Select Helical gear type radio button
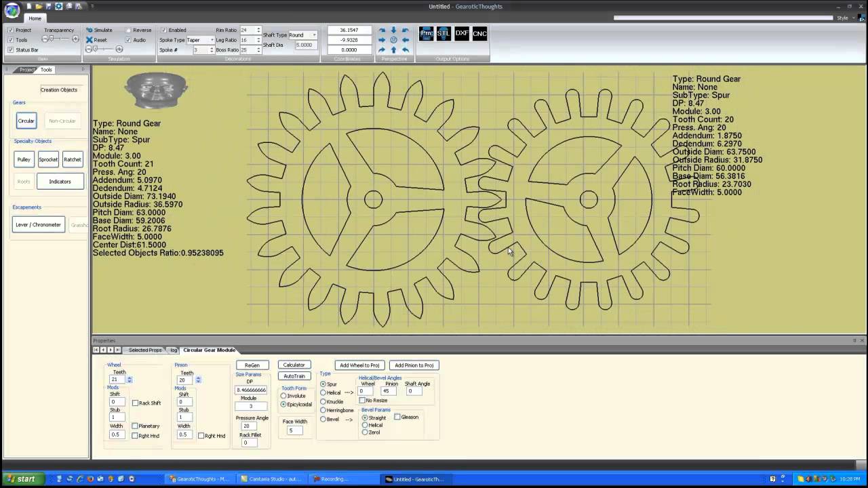The width and height of the screenshot is (868, 488). click(x=323, y=393)
